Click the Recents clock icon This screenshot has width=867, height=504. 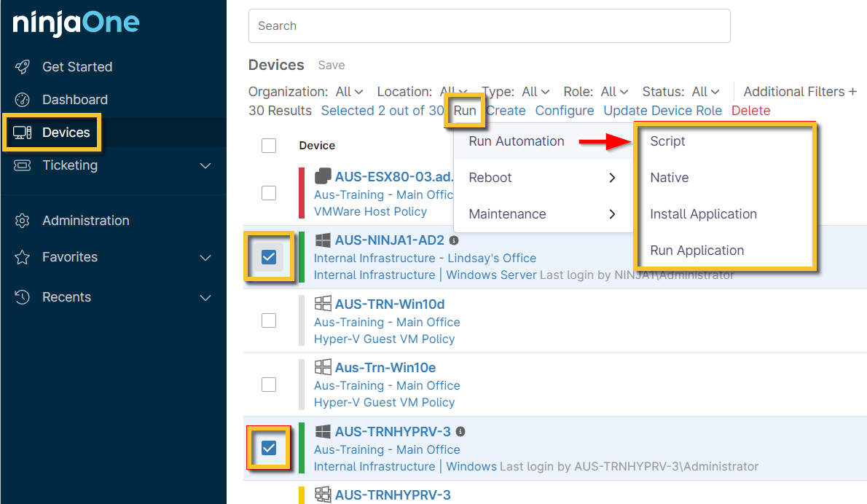pos(23,297)
